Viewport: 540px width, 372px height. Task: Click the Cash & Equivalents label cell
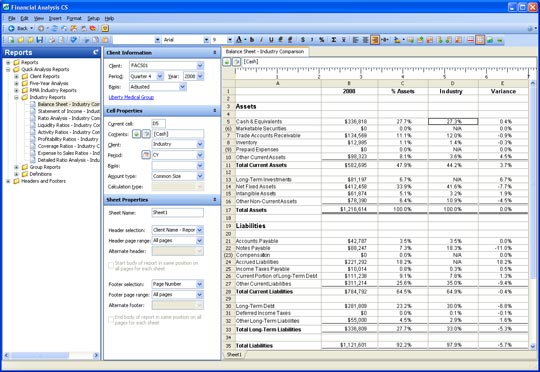point(278,122)
